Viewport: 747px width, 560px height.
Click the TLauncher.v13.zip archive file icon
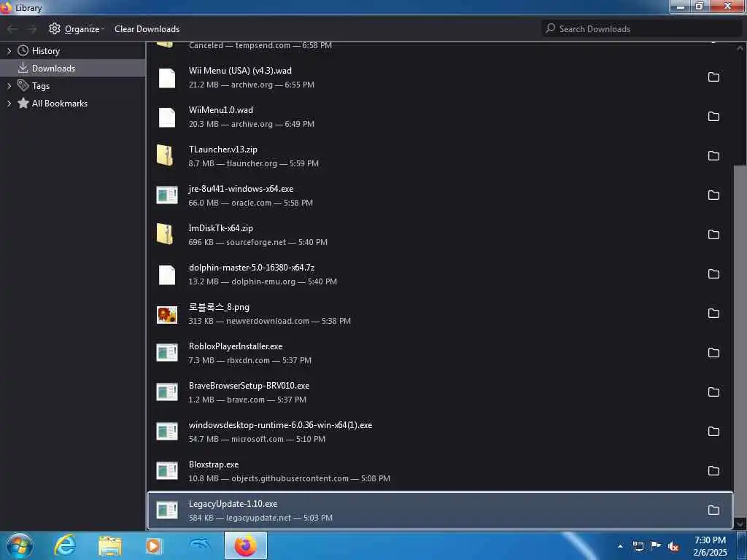(x=165, y=155)
